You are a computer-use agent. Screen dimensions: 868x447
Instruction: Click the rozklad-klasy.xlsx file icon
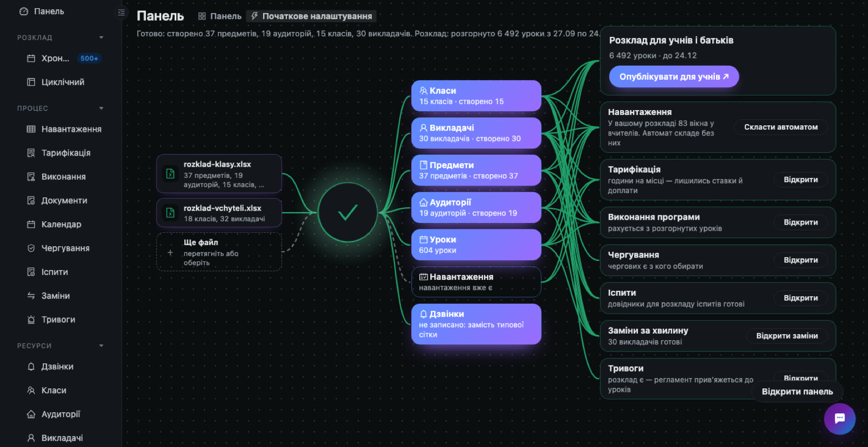(x=170, y=174)
